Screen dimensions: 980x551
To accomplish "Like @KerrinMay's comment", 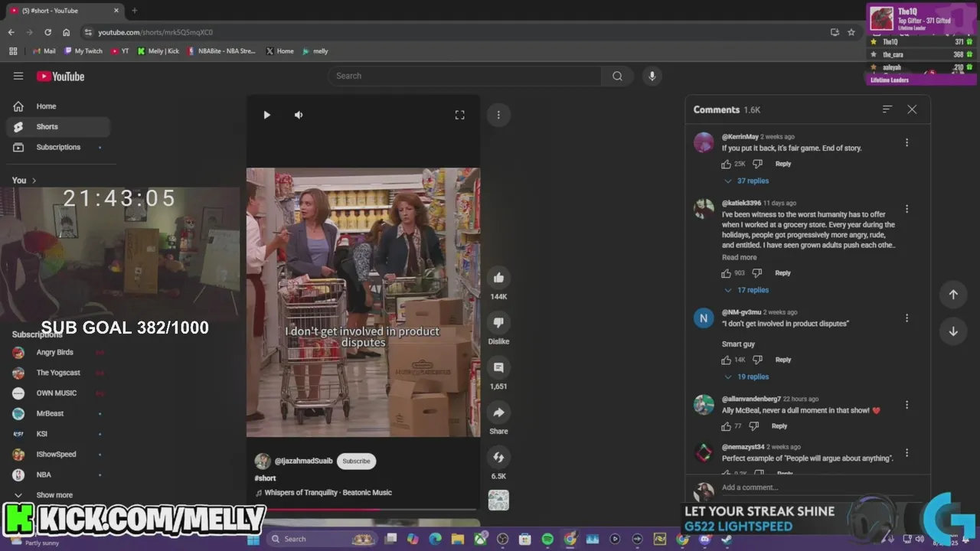I will [727, 164].
